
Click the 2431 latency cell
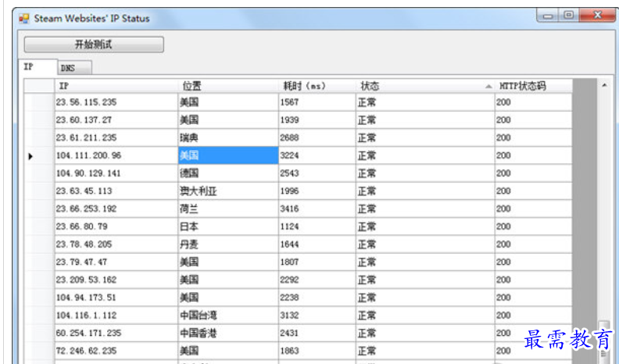tap(317, 333)
